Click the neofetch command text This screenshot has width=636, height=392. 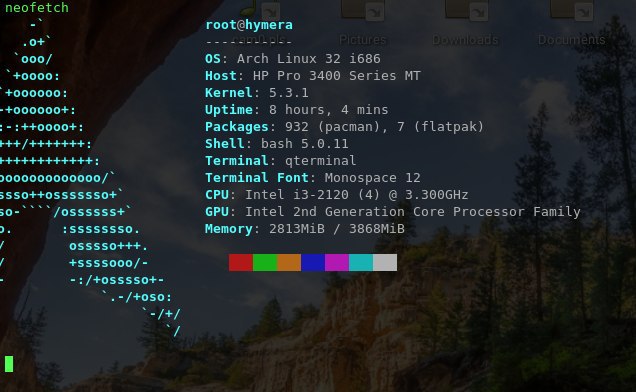37,8
